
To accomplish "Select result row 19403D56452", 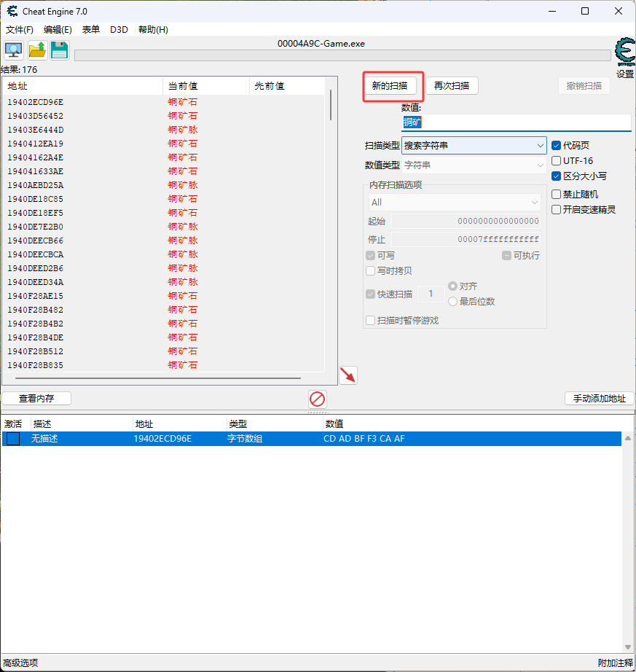I will 164,116.
